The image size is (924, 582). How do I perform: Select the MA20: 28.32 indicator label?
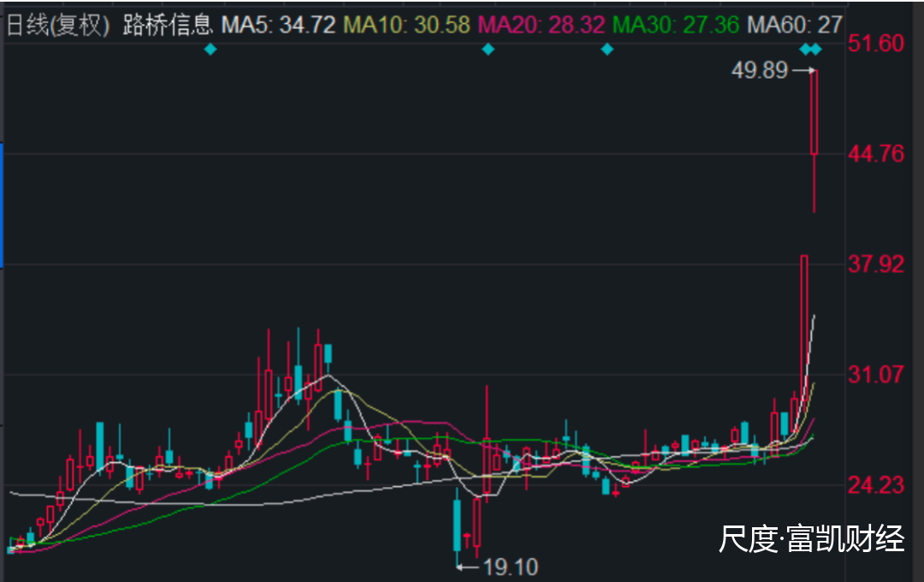click(x=541, y=26)
